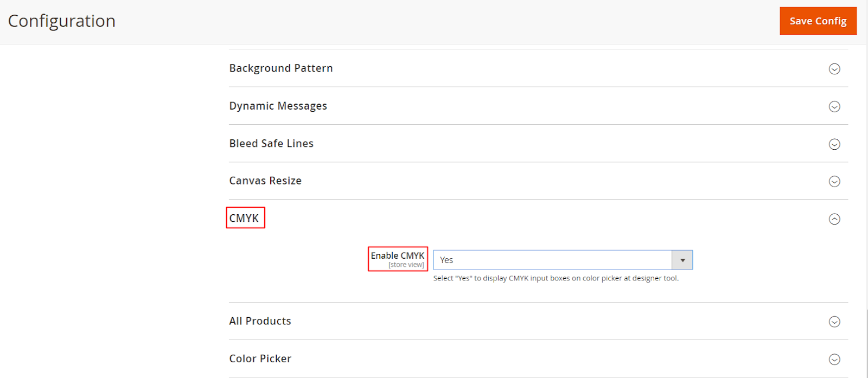Select the Dynamic Messages section heading
The width and height of the screenshot is (868, 378).
pos(278,106)
